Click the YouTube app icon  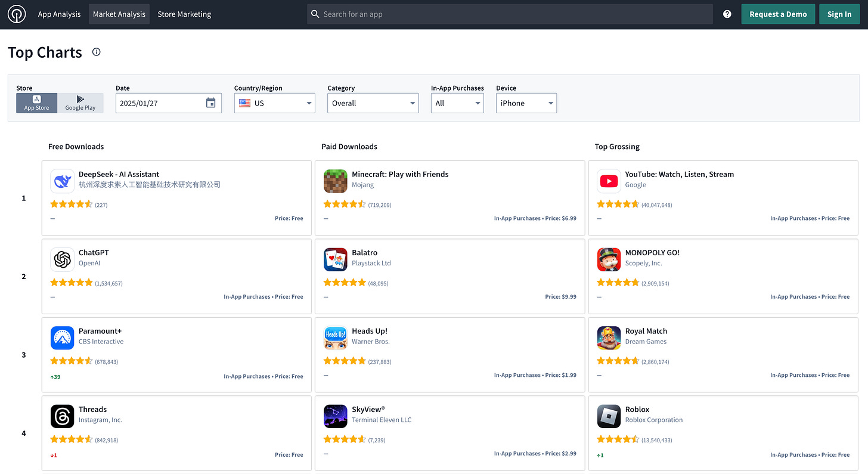tap(609, 181)
